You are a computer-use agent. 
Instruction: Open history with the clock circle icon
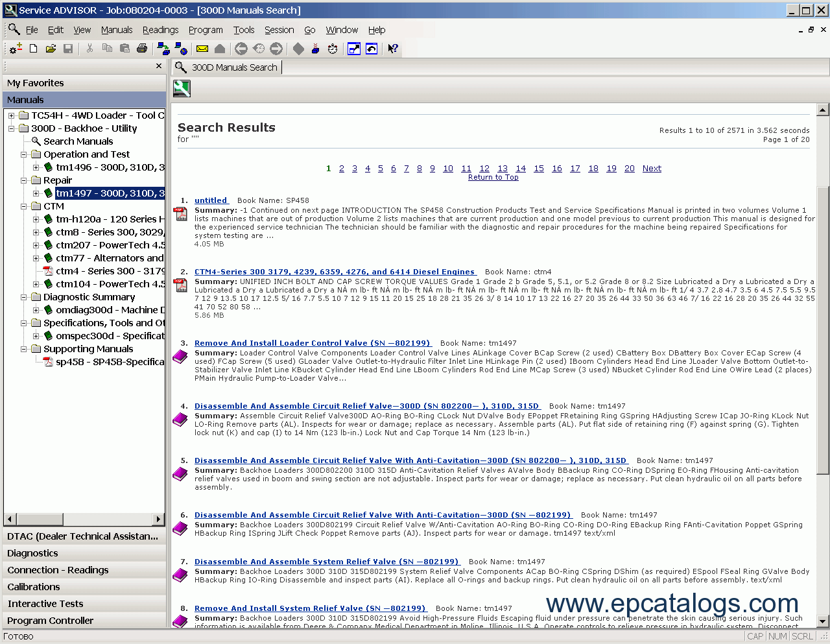tap(259, 49)
